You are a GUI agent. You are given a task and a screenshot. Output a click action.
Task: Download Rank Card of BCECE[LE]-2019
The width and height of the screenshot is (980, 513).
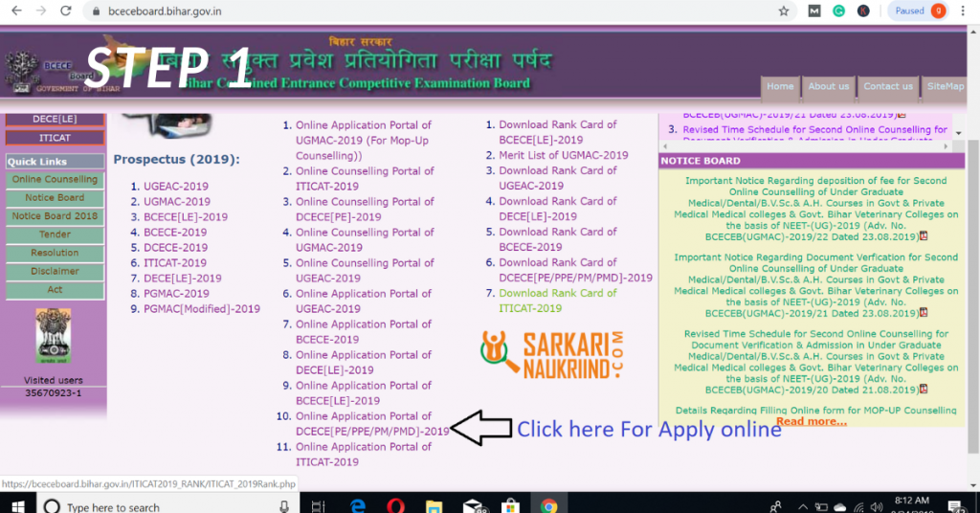[558, 132]
